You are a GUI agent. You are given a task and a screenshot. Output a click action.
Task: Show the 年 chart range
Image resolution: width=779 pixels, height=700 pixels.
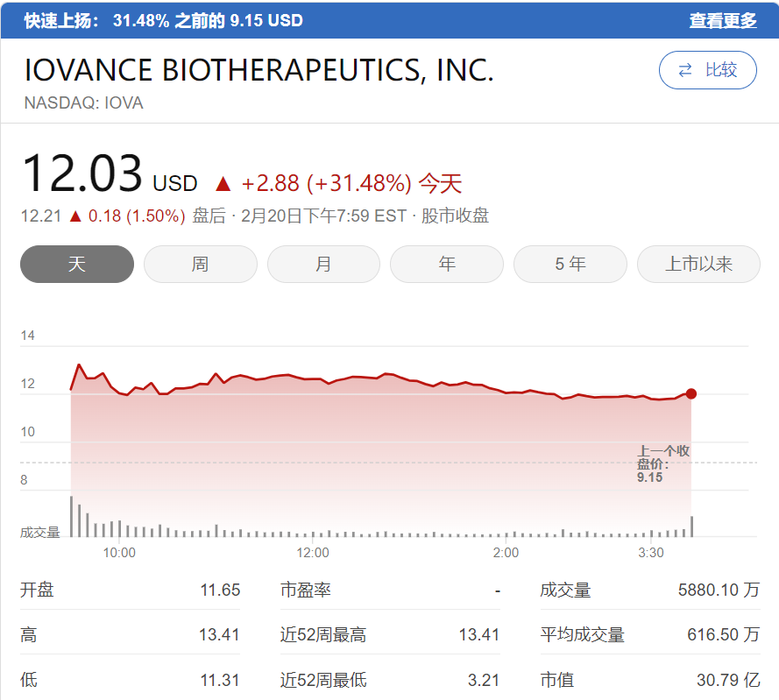click(x=447, y=264)
